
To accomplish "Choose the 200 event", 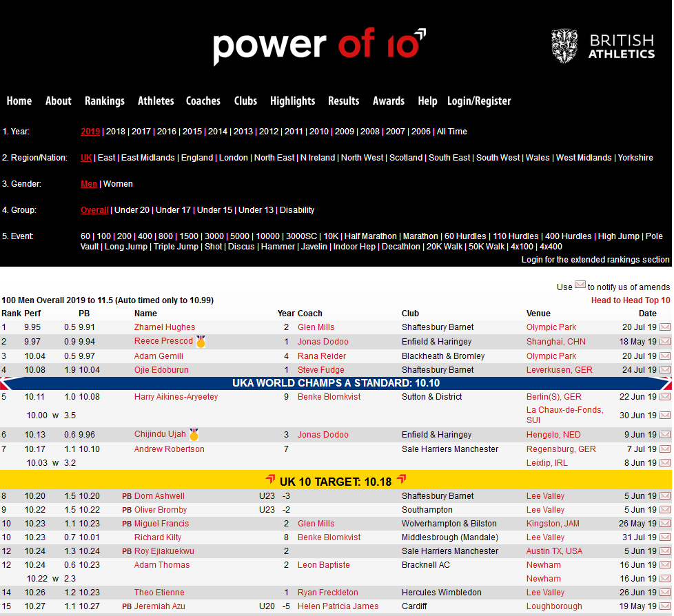I will (x=124, y=236).
